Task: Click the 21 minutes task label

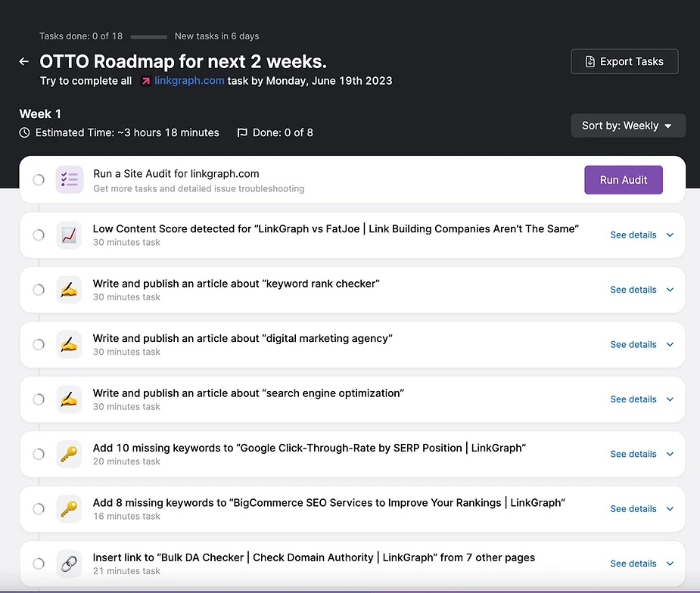Action: (126, 571)
